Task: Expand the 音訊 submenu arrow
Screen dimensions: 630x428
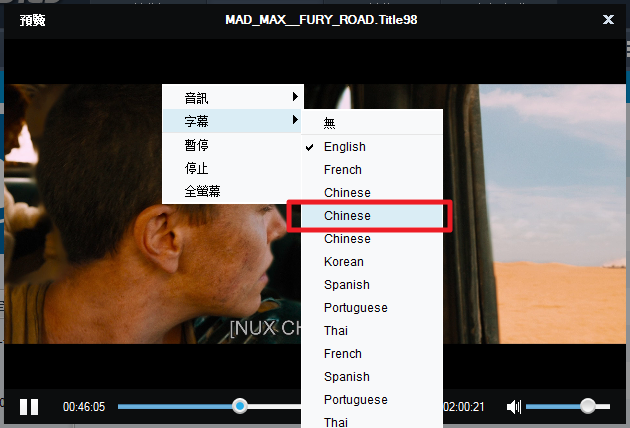Action: point(295,96)
